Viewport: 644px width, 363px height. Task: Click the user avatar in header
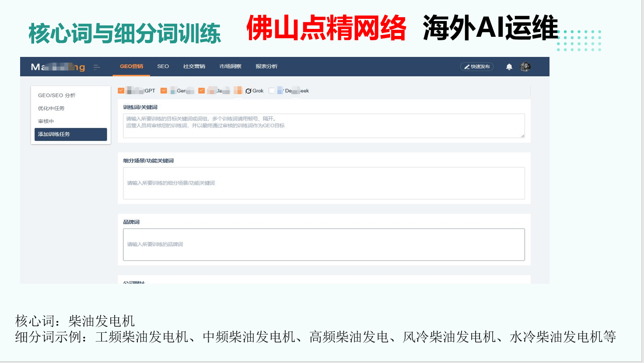click(x=525, y=67)
